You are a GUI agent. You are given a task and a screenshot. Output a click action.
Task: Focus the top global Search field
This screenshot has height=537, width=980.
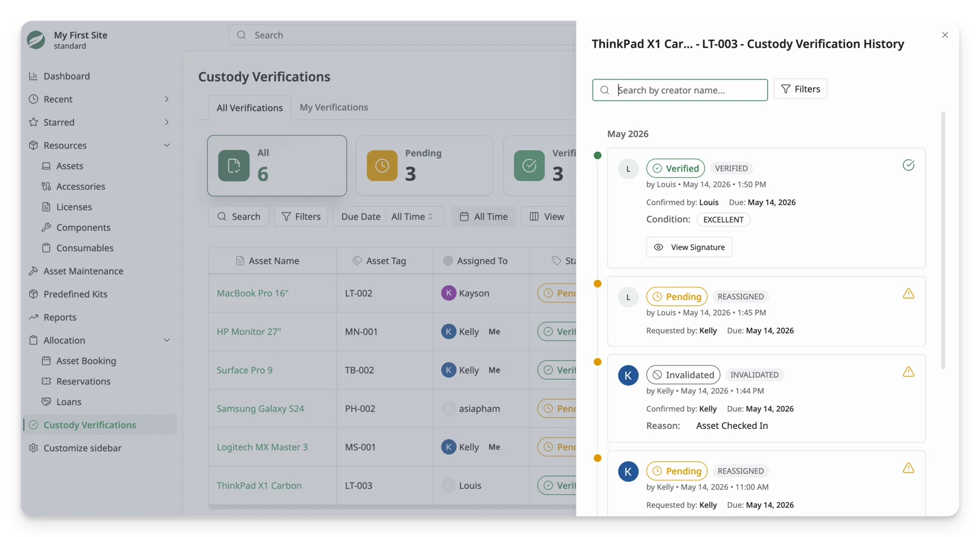click(x=402, y=35)
